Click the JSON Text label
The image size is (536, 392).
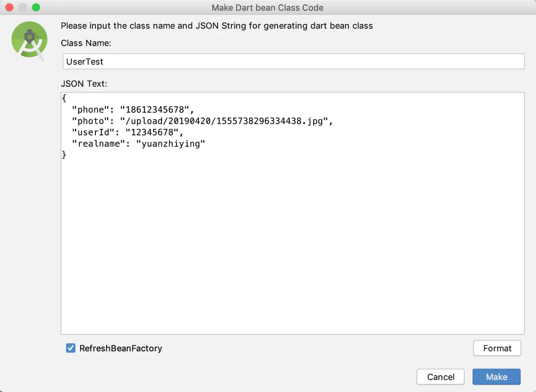coord(84,84)
